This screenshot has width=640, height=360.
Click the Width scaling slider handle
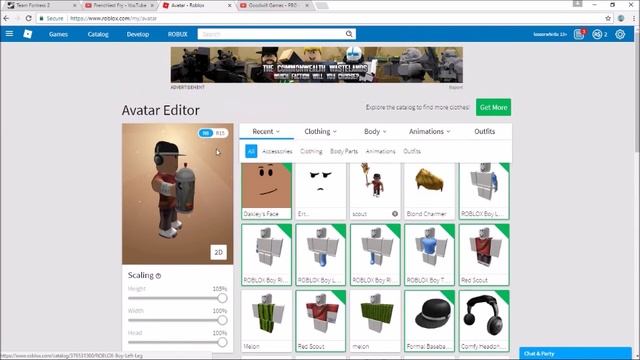pyautogui.click(x=222, y=320)
